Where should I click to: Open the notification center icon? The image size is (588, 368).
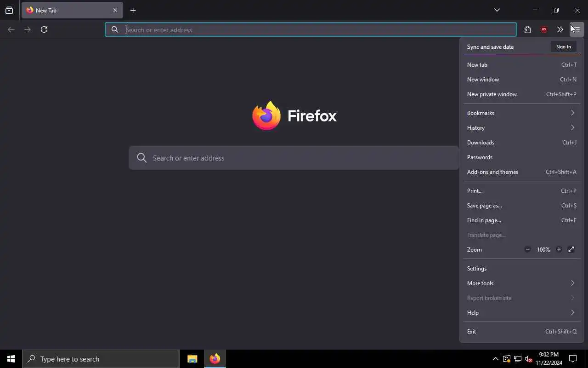click(573, 359)
